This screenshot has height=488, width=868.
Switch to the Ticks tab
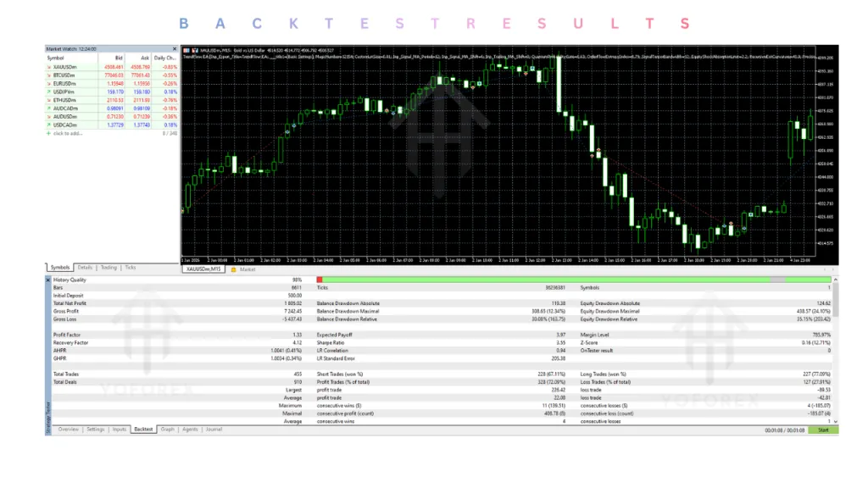tap(130, 268)
